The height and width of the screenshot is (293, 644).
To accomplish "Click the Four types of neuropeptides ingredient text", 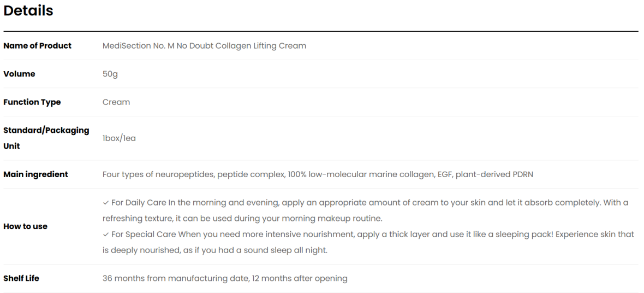I will 158,174.
